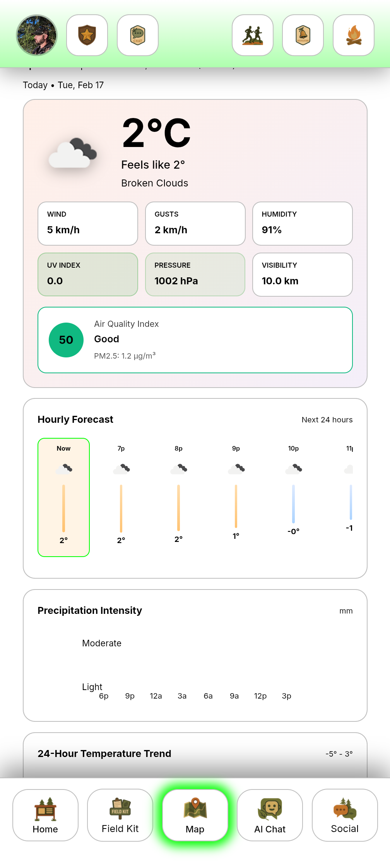Tap the 10p temperature bar
390x868 pixels.
293,504
